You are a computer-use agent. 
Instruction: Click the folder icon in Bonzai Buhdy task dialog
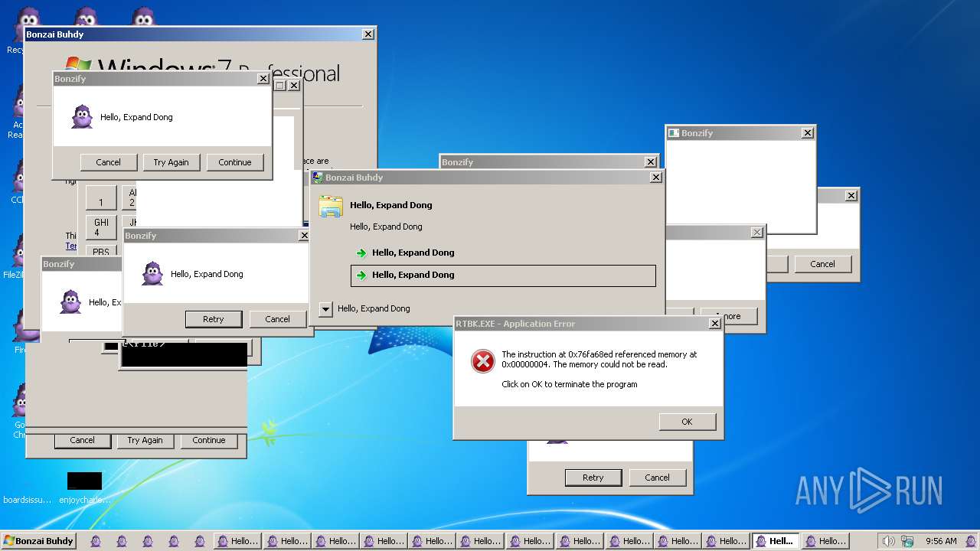(331, 207)
